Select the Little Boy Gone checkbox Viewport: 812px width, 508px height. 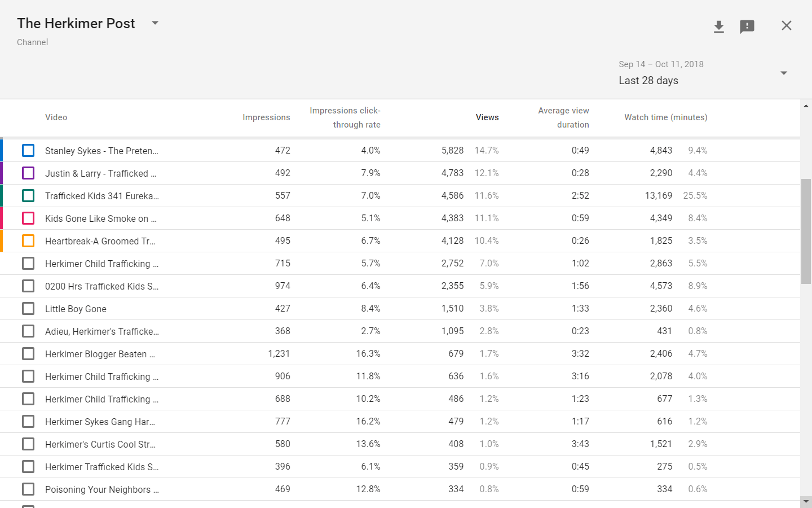point(28,309)
